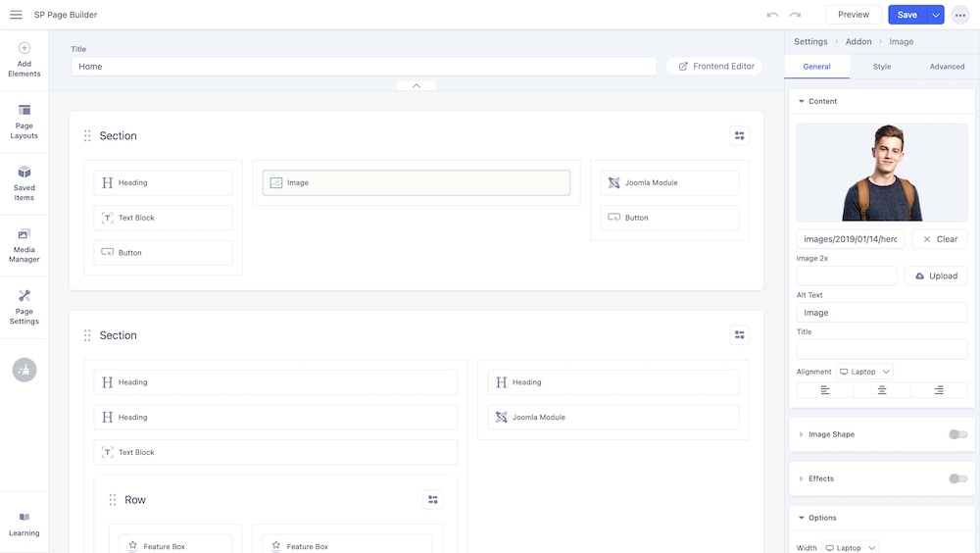
Task: Open settings of the second Section
Action: [739, 335]
